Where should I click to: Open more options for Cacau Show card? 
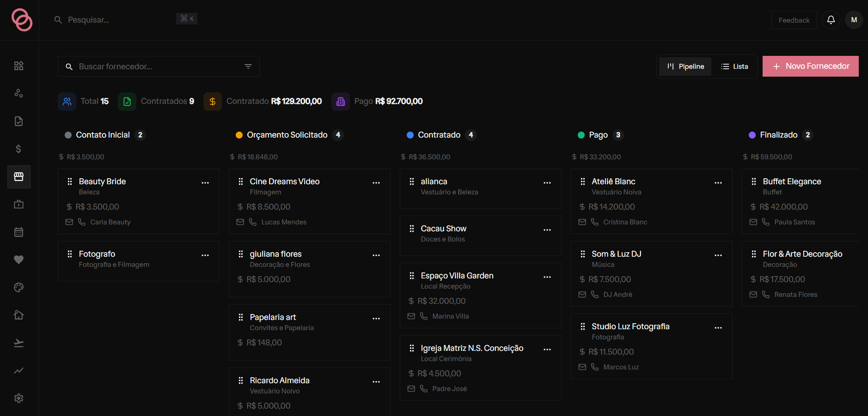(x=547, y=230)
